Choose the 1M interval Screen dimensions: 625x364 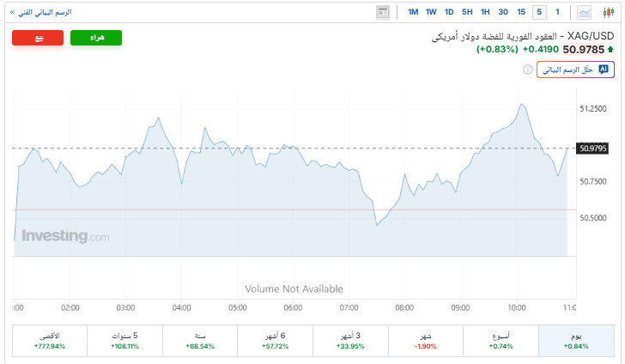tap(413, 12)
